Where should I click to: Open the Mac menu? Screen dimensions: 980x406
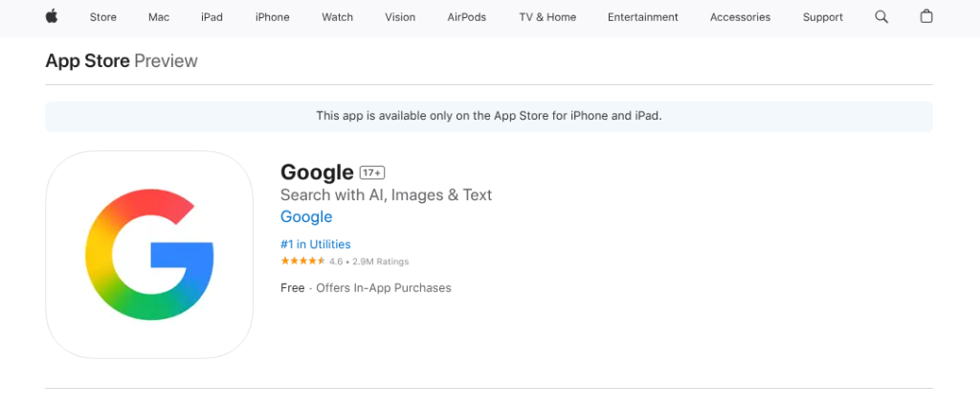coord(159,17)
